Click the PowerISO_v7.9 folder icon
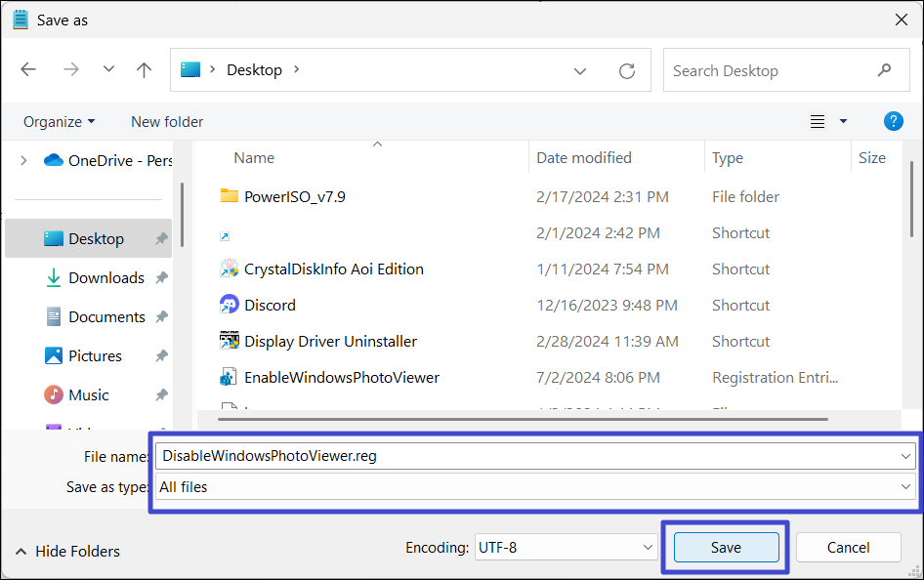This screenshot has width=924, height=580. click(x=230, y=196)
